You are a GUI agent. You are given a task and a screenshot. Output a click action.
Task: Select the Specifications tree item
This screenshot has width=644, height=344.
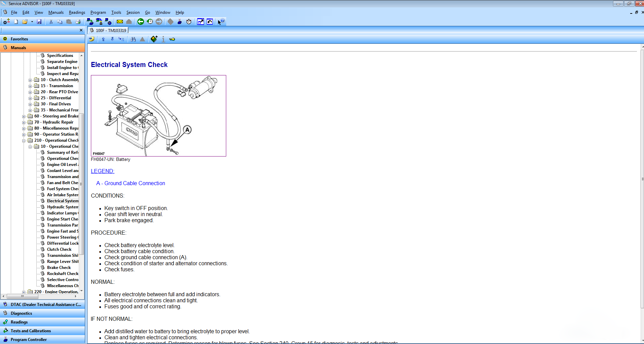60,56
